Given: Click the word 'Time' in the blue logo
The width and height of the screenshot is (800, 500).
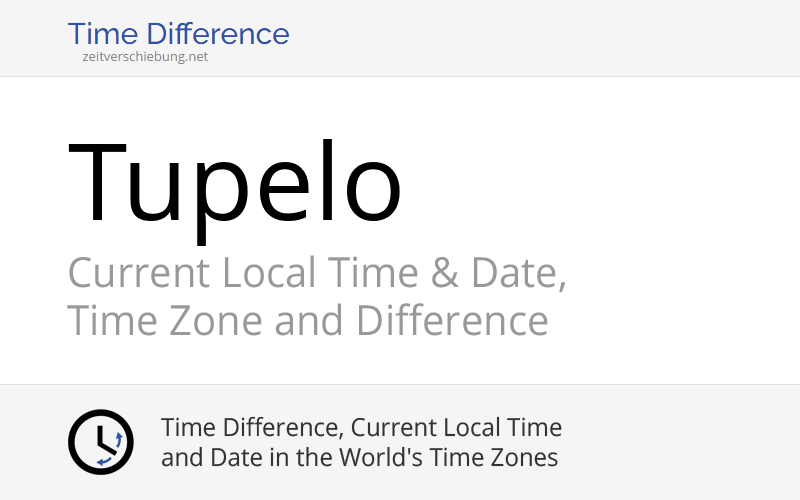Looking at the screenshot, I should coord(100,34).
